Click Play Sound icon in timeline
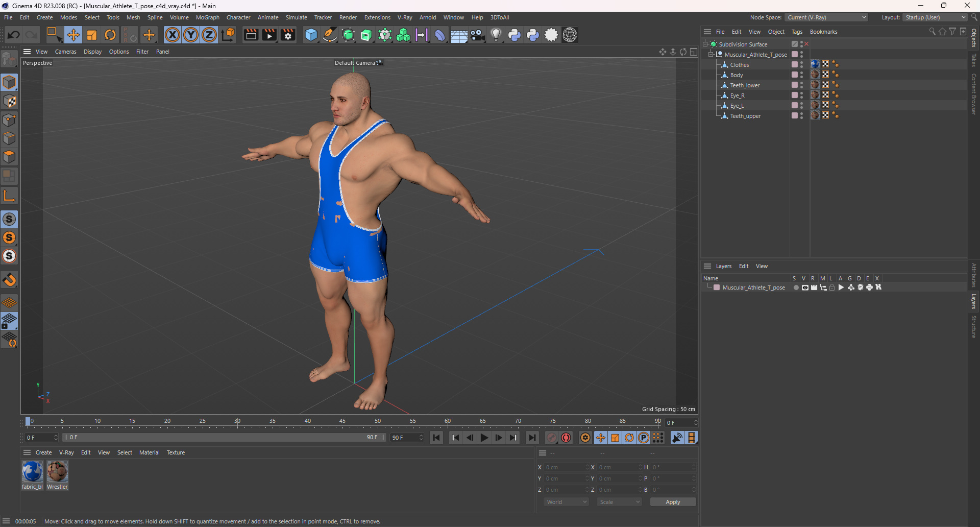 677,438
